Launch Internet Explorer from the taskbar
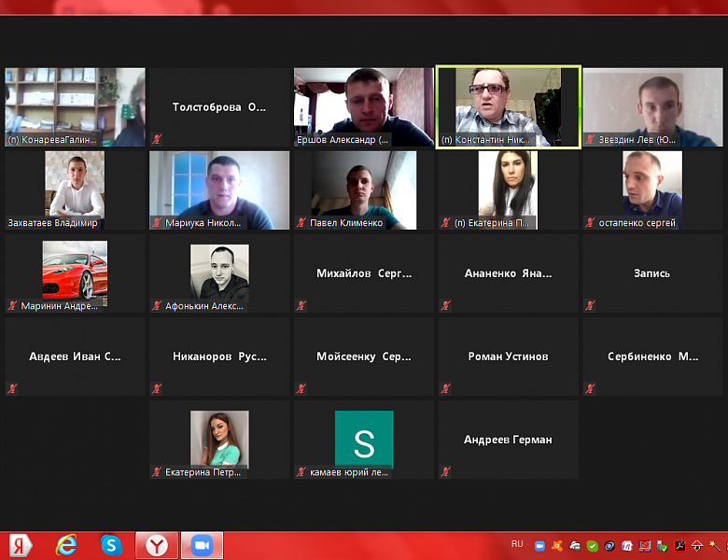The height and width of the screenshot is (560, 728). click(x=66, y=545)
